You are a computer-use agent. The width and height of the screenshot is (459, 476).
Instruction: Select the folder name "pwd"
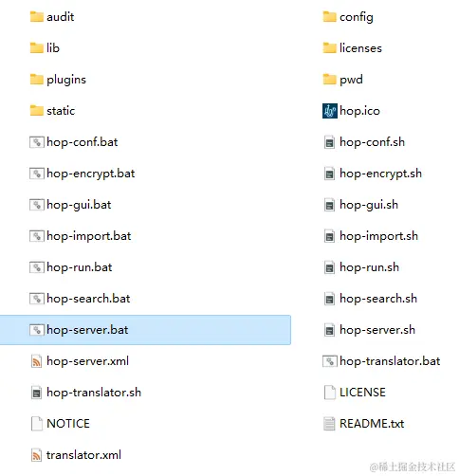click(x=351, y=80)
